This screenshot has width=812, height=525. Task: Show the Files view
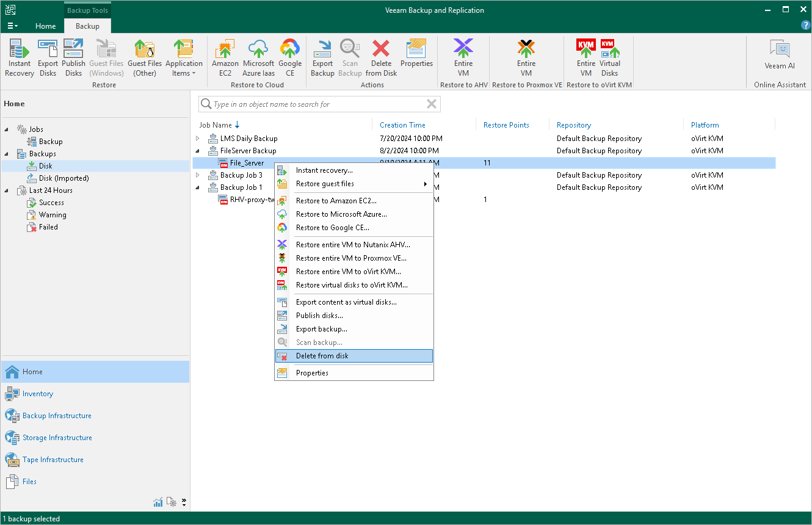click(x=95, y=482)
